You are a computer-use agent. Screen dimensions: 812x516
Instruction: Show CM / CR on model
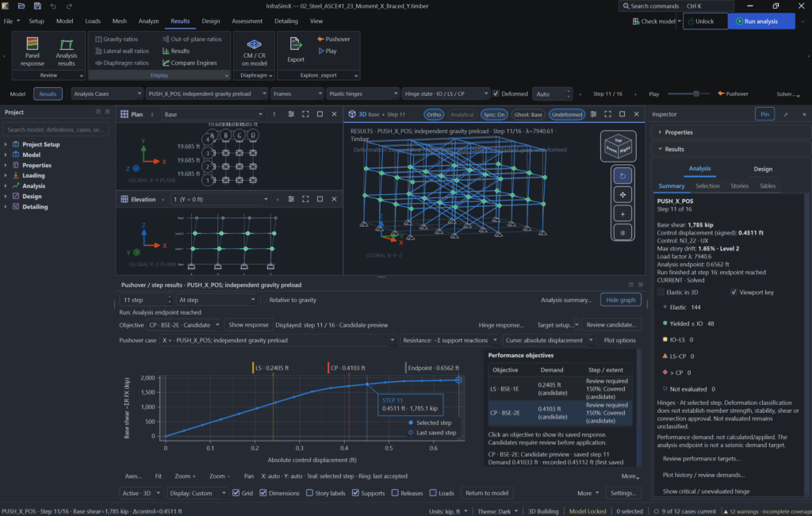pyautogui.click(x=254, y=52)
